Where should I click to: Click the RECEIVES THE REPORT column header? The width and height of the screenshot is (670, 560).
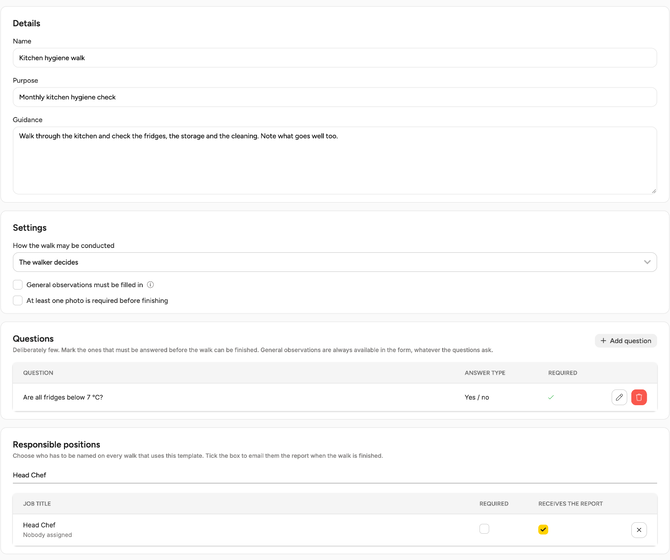point(570,504)
